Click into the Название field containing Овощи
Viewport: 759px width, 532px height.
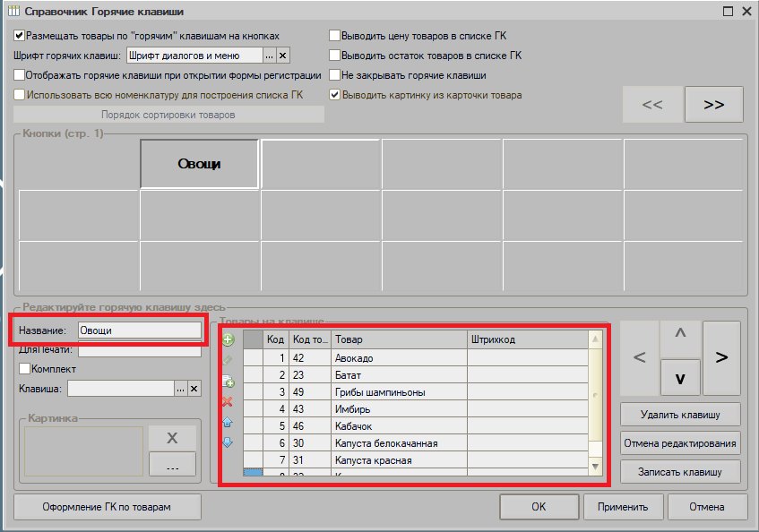(x=140, y=330)
